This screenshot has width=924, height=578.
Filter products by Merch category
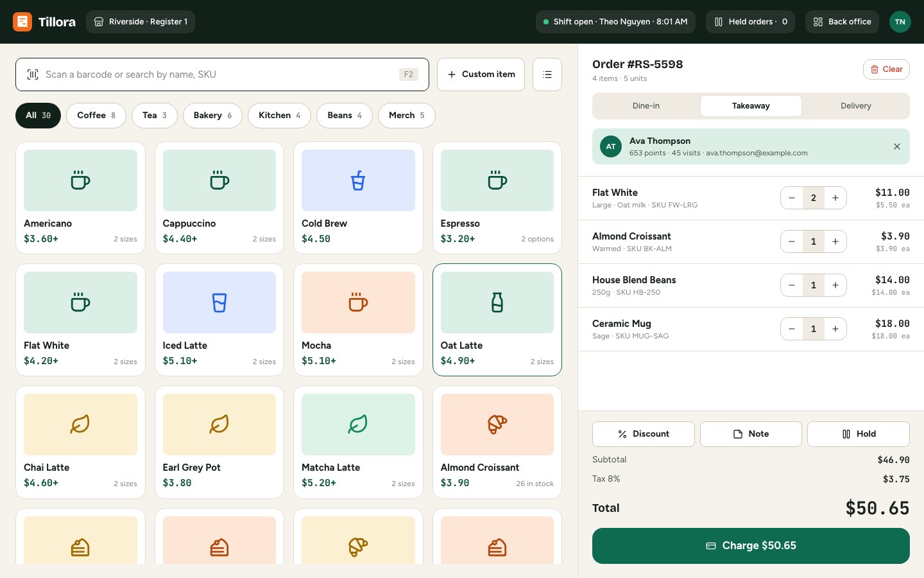[x=407, y=116]
